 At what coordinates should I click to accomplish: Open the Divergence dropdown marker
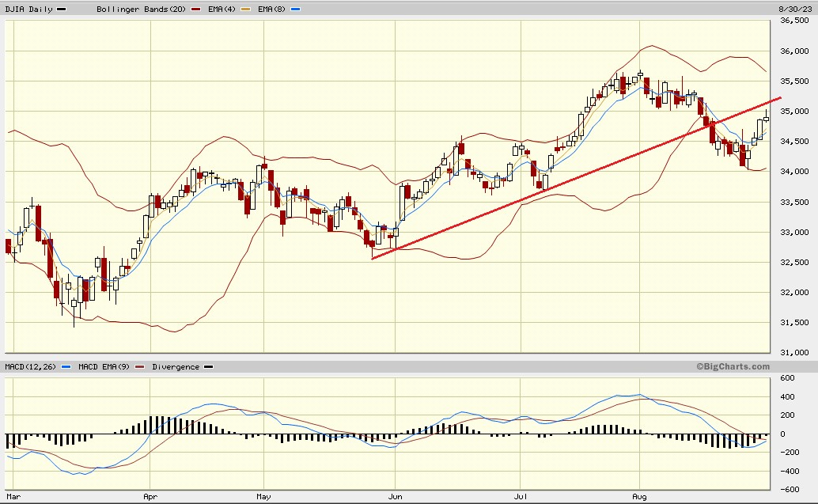(x=210, y=366)
